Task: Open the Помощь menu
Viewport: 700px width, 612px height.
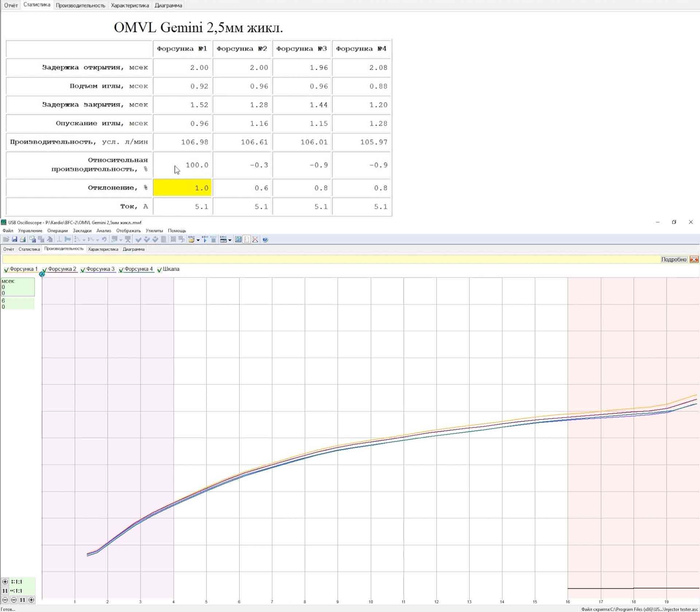Action: click(177, 231)
